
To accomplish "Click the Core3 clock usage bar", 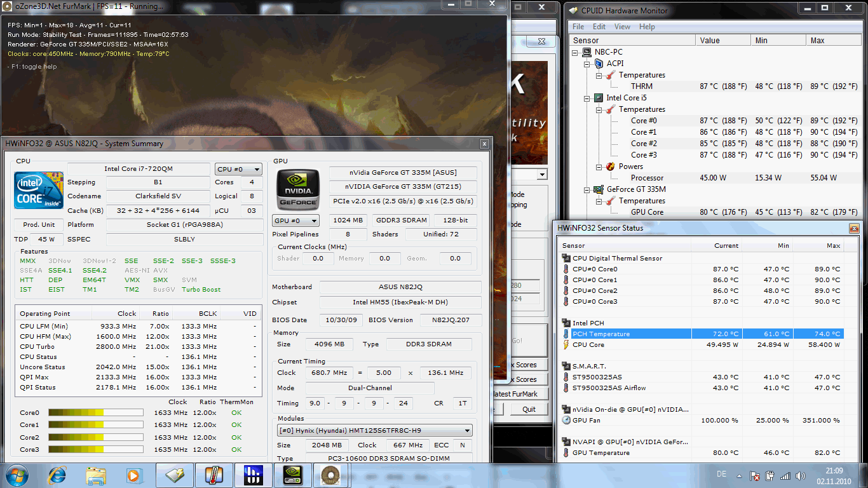I will tap(96, 449).
